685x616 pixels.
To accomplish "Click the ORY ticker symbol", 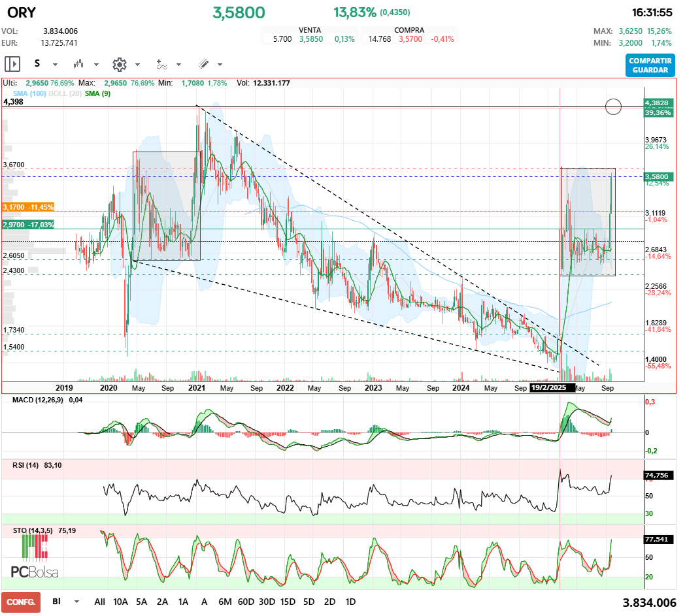I will pos(22,12).
